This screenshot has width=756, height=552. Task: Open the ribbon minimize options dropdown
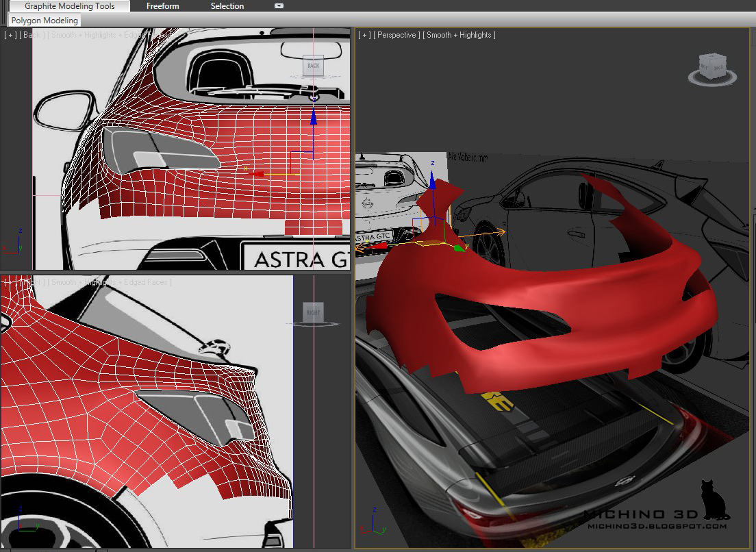(279, 6)
